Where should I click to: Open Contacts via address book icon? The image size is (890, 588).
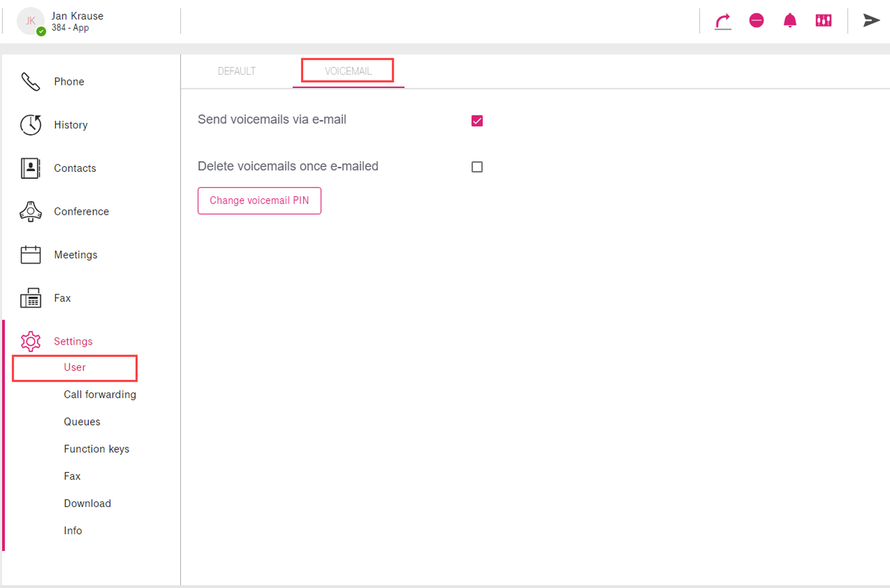30,168
